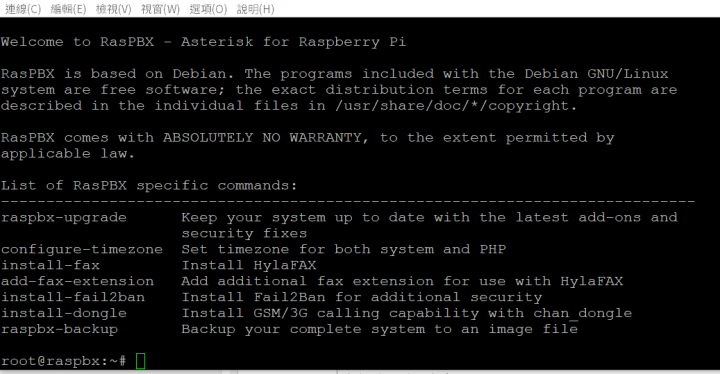Click the root@raspbx:~# prompt text

click(x=63, y=361)
